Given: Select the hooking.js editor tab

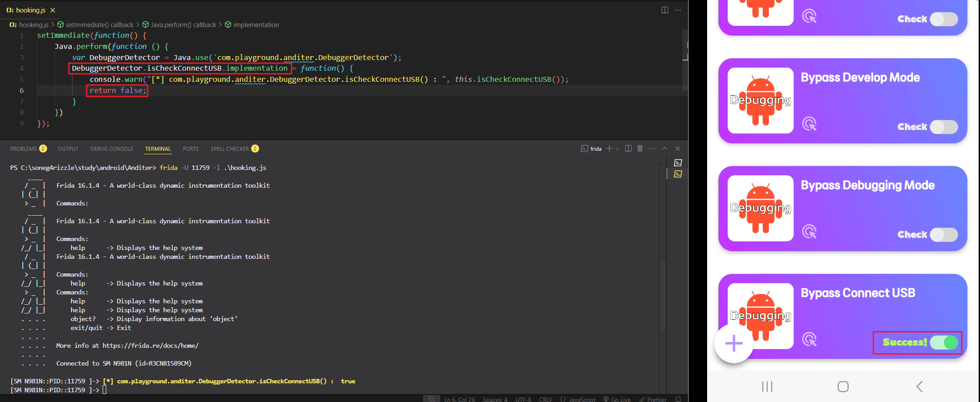Looking at the screenshot, I should coord(31,10).
